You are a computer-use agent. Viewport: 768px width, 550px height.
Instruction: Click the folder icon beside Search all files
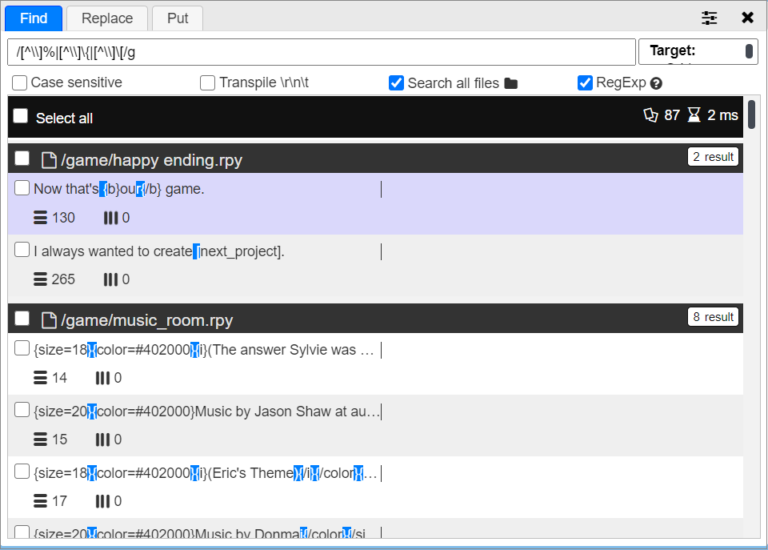click(511, 84)
